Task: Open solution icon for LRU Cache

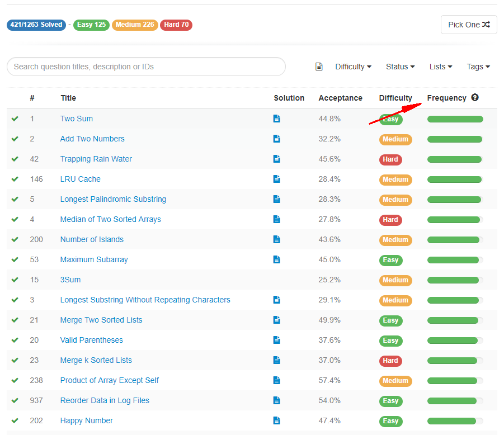Action: [277, 179]
